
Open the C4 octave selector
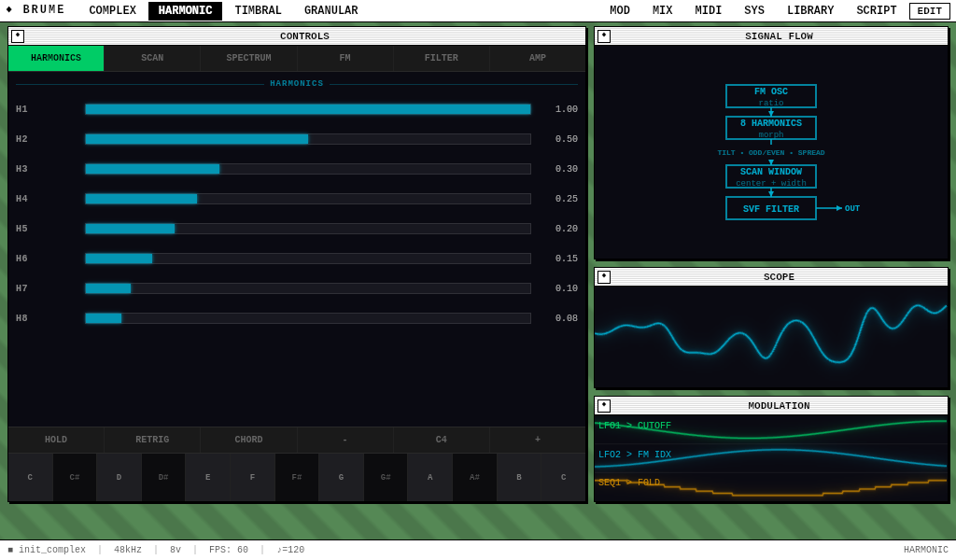[441, 439]
